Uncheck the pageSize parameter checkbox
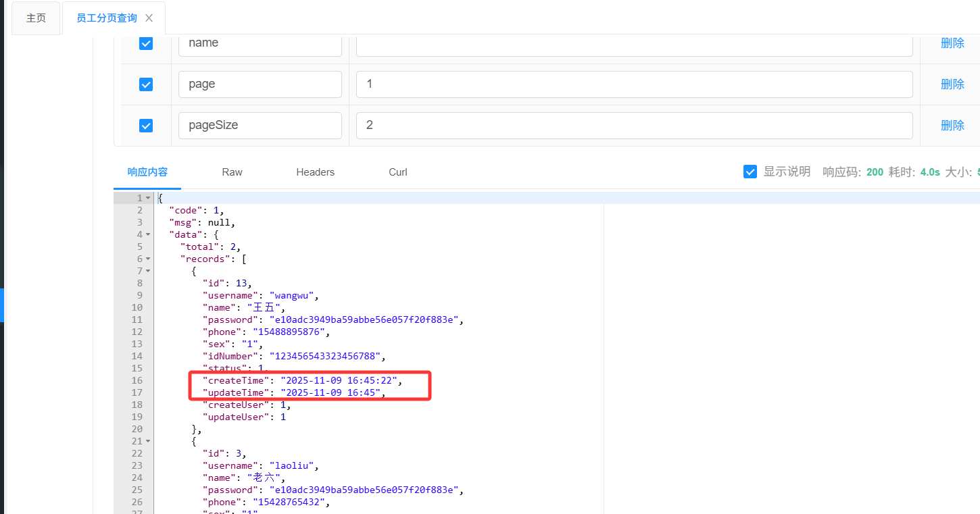Image resolution: width=980 pixels, height=514 pixels. pos(146,126)
